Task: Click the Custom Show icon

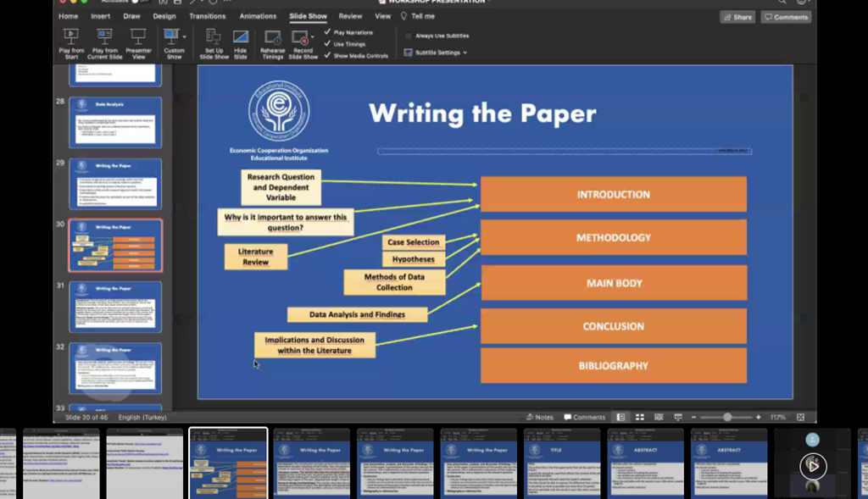Action: click(x=171, y=37)
